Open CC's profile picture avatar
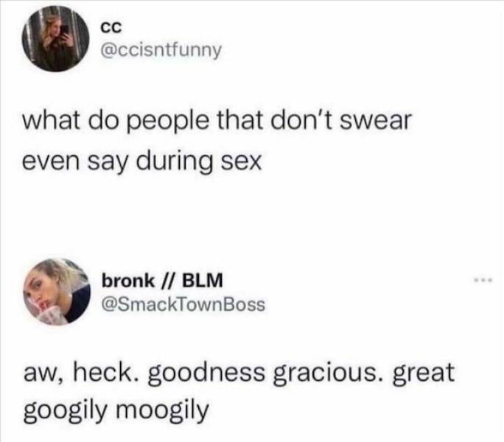 [55, 38]
